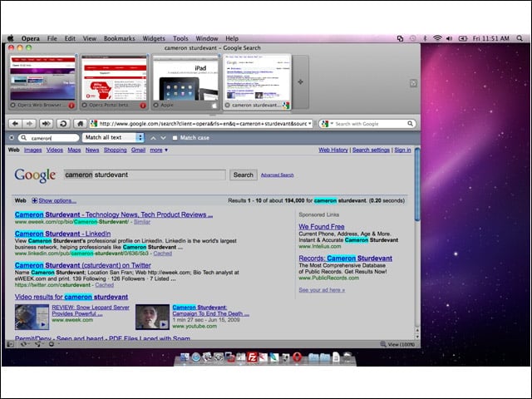Reload the page with the Reload button

click(x=63, y=124)
